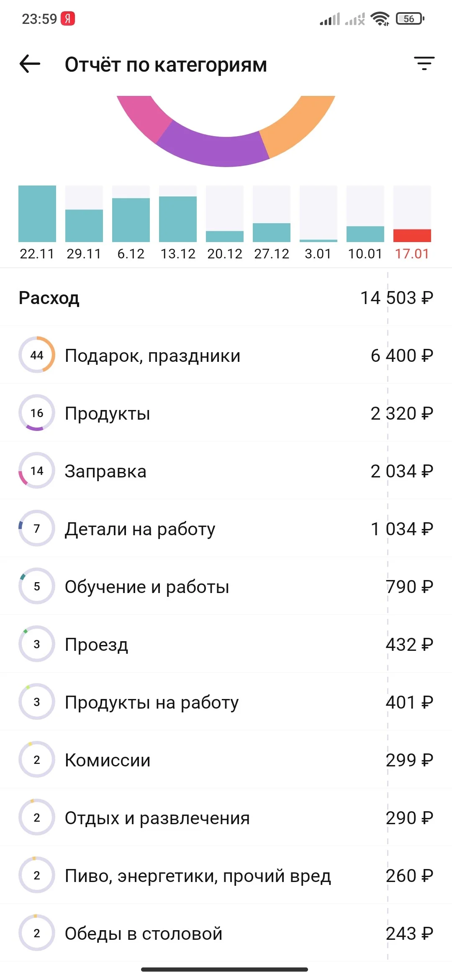Open the Заправка category row

pyautogui.click(x=226, y=471)
